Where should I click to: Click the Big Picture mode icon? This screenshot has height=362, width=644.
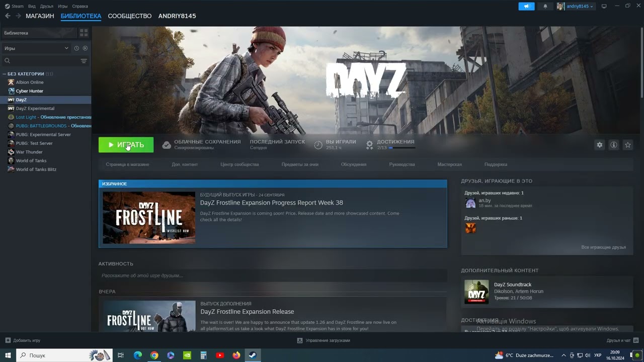pyautogui.click(x=604, y=6)
